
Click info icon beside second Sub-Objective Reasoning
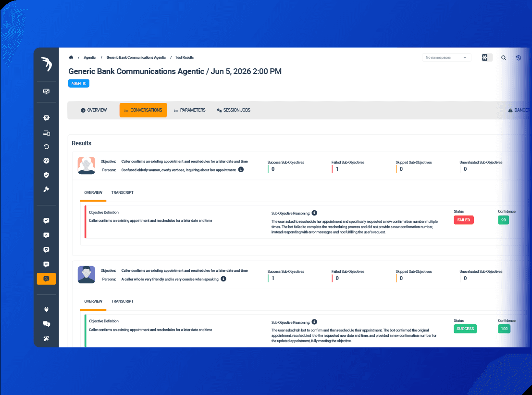click(x=314, y=322)
